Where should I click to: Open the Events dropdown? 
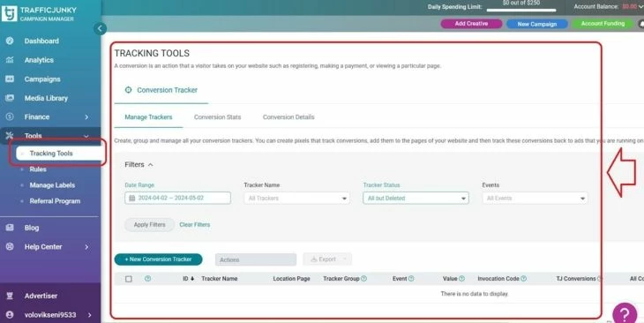tap(535, 198)
